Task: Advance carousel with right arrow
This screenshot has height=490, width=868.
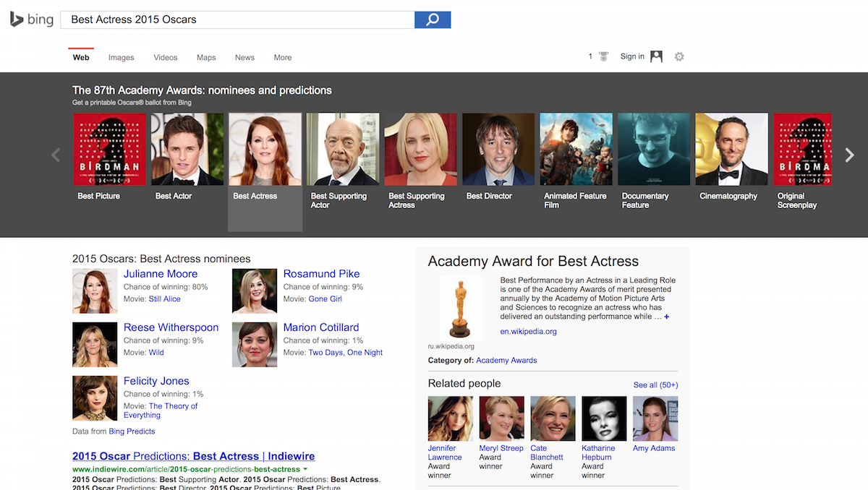Action: [850, 155]
